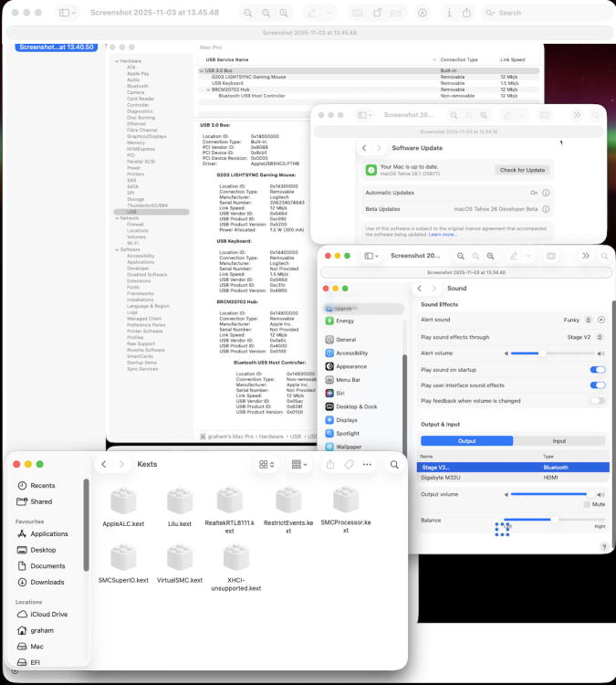Click the overflow chevrons in the 13.34.40 Preview window
Viewport: 616px width, 685px height.
pos(586,256)
